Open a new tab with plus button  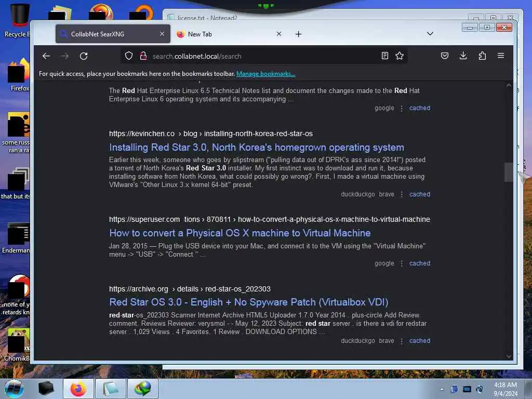click(x=298, y=34)
